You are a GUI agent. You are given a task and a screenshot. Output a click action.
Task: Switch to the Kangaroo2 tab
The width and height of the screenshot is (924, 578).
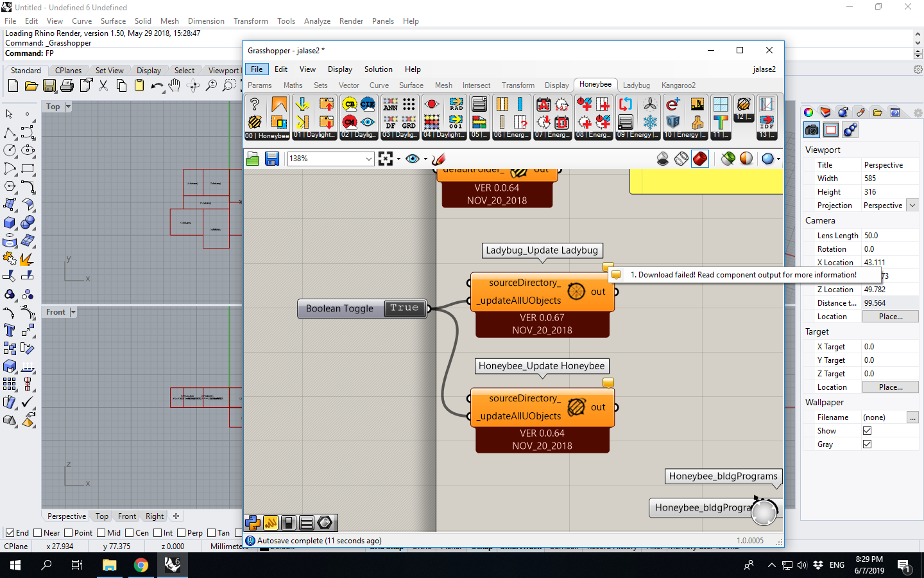click(x=678, y=85)
